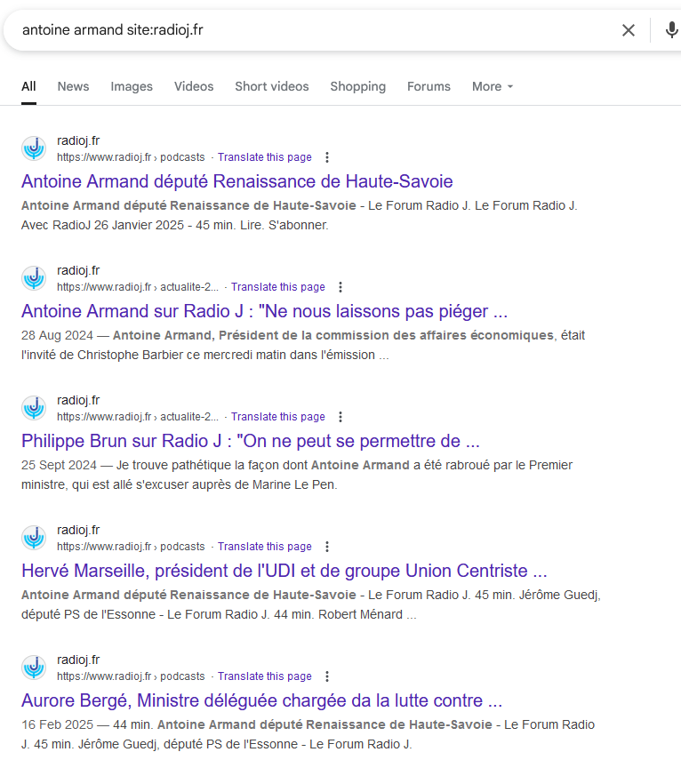Go to the Shopping tab

pyautogui.click(x=358, y=86)
